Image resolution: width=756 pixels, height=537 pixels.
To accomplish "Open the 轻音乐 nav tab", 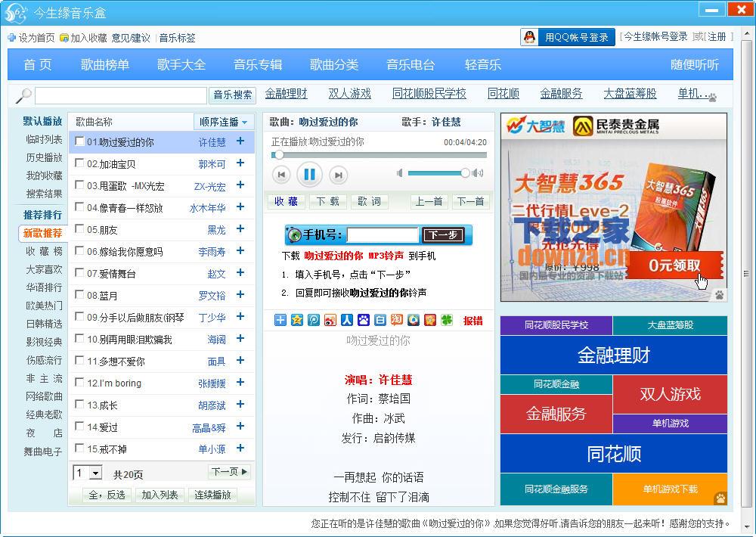I will 483,64.
